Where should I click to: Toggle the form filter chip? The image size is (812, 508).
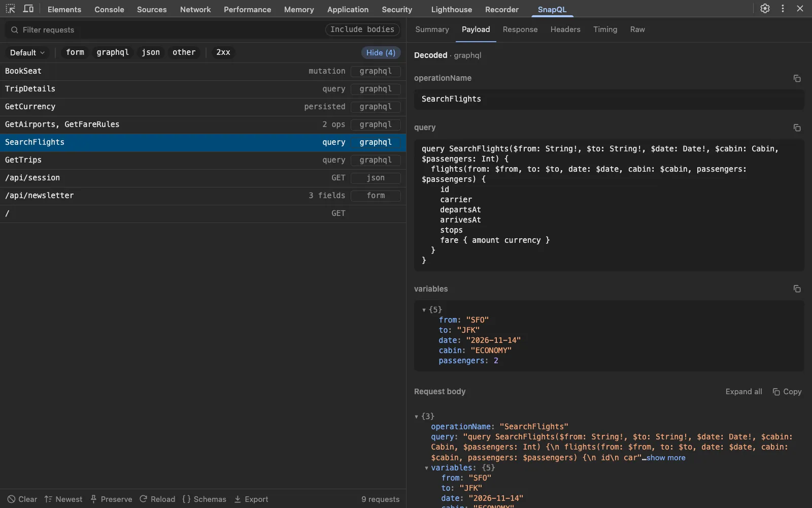coord(75,52)
